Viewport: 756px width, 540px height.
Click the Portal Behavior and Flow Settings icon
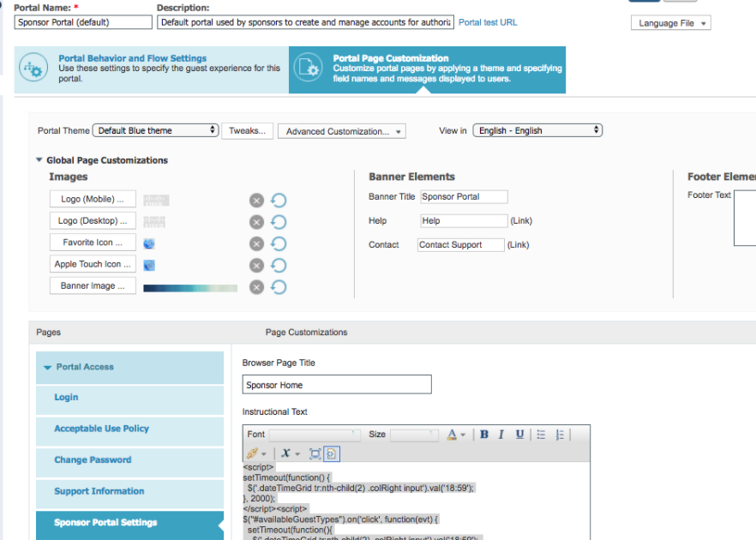point(33,68)
